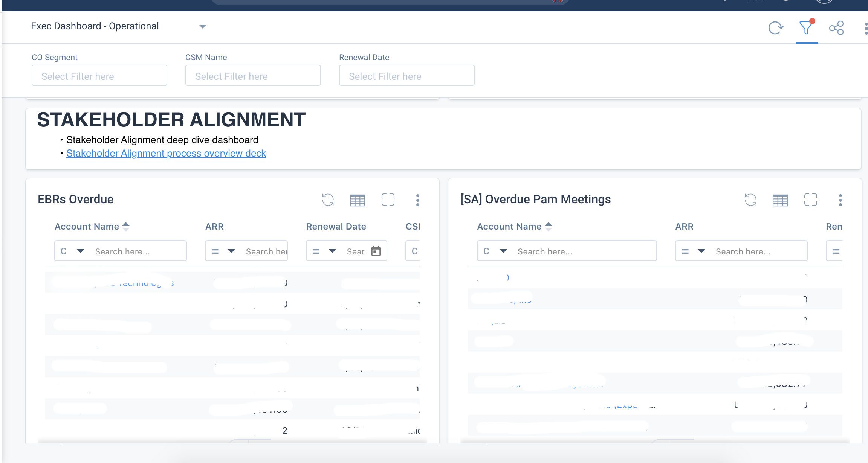Image resolution: width=868 pixels, height=463 pixels.
Task: Open Overdue Pam Meetings three-dot menu
Action: click(840, 200)
